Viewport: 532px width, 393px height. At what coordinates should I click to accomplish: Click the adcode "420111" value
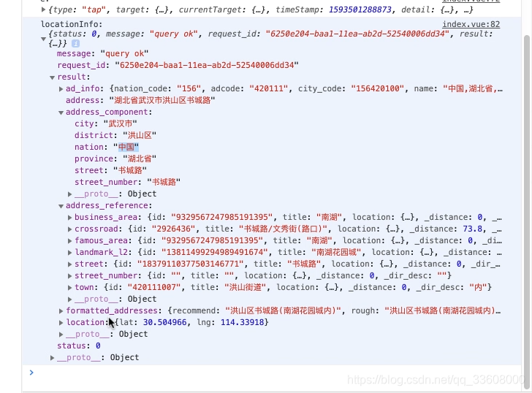point(269,89)
